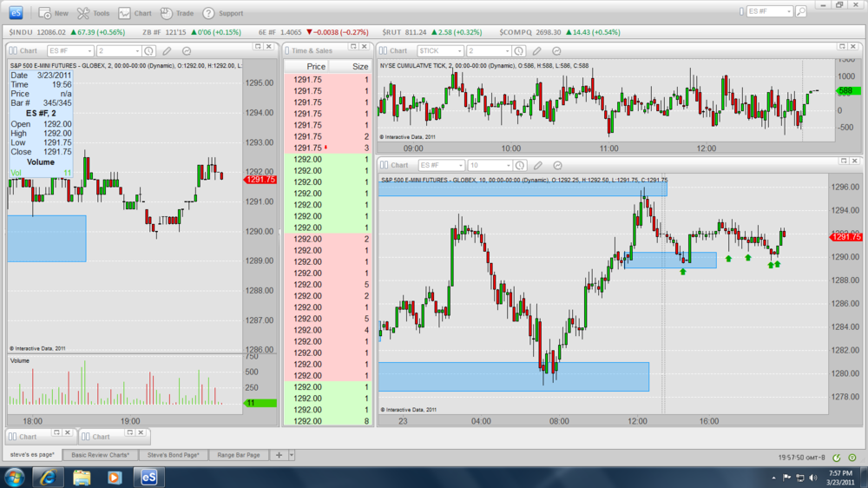Open the Windows Start button

[14, 478]
